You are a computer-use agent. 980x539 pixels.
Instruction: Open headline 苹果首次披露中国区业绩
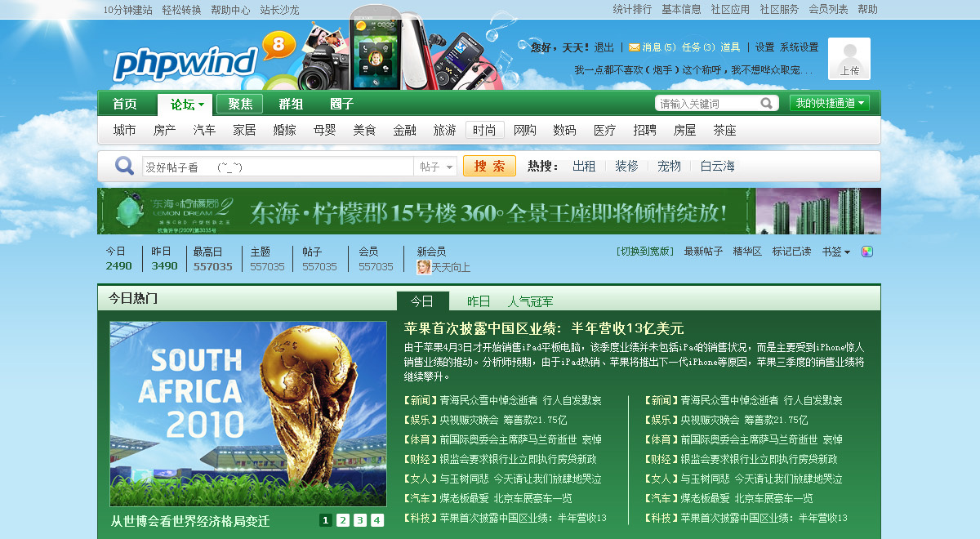544,328
